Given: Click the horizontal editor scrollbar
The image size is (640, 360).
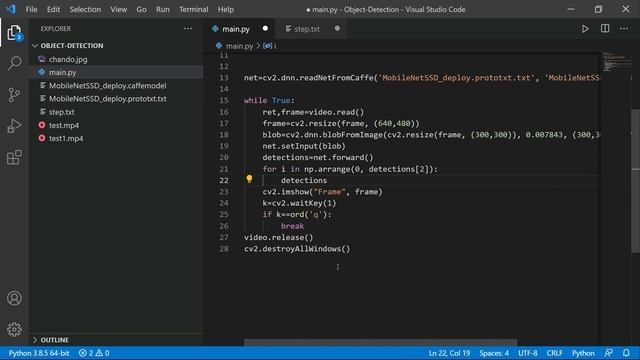Looking at the screenshot, I should click(x=380, y=342).
